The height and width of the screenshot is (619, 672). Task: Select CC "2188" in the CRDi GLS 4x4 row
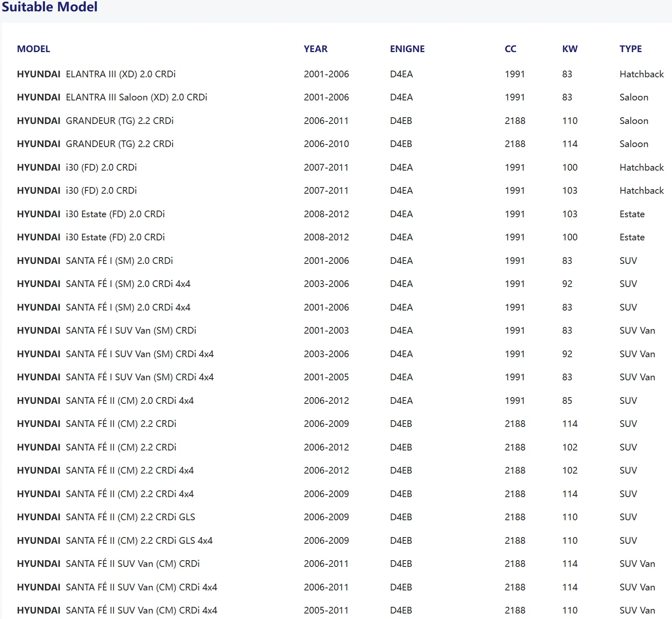[515, 541]
